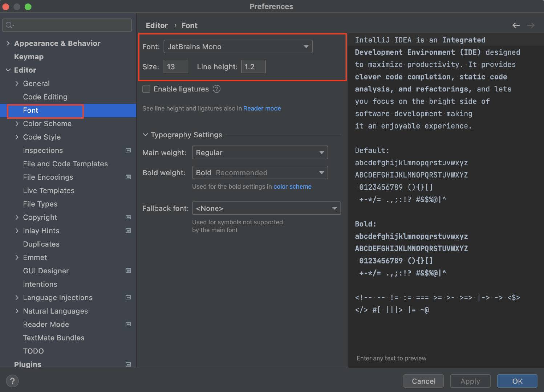Click the Editor breadcrumb
The width and height of the screenshot is (544, 392).
(x=157, y=25)
